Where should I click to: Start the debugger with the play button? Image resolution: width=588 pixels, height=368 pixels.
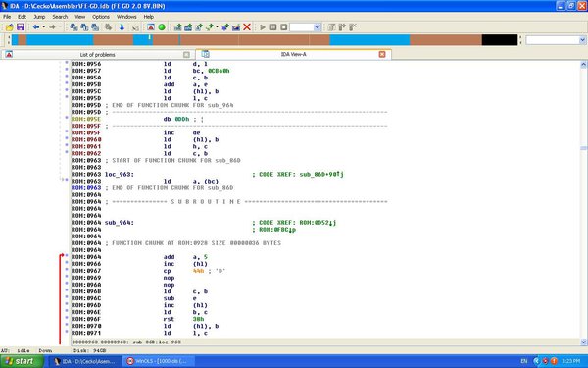coord(263,27)
